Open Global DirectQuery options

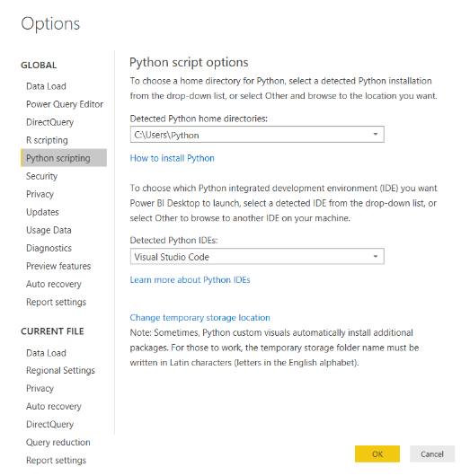point(49,122)
